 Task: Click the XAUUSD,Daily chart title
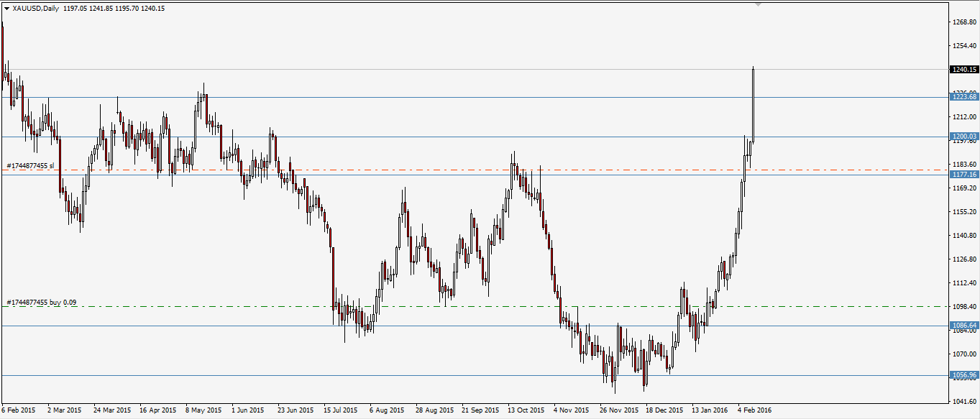tap(35, 8)
